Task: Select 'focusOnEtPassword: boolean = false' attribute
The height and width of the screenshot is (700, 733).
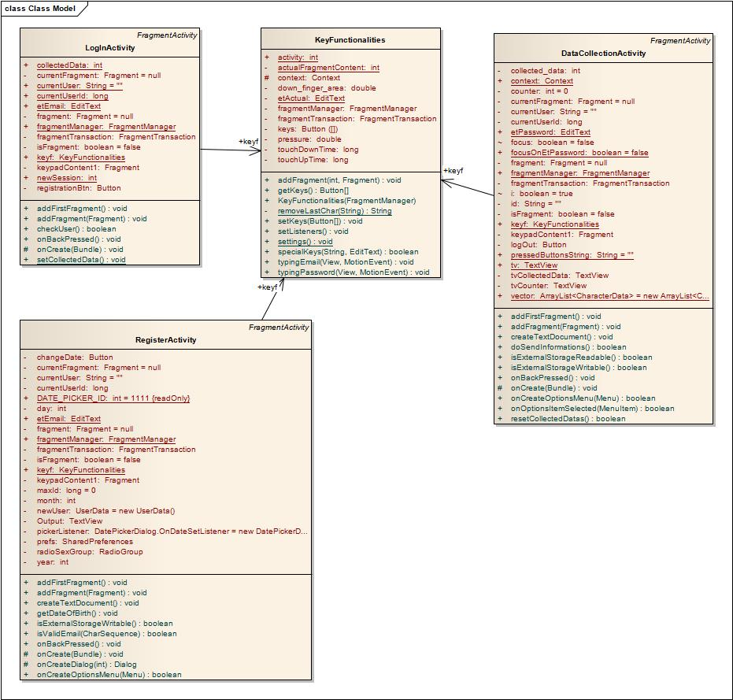Action: [x=579, y=154]
